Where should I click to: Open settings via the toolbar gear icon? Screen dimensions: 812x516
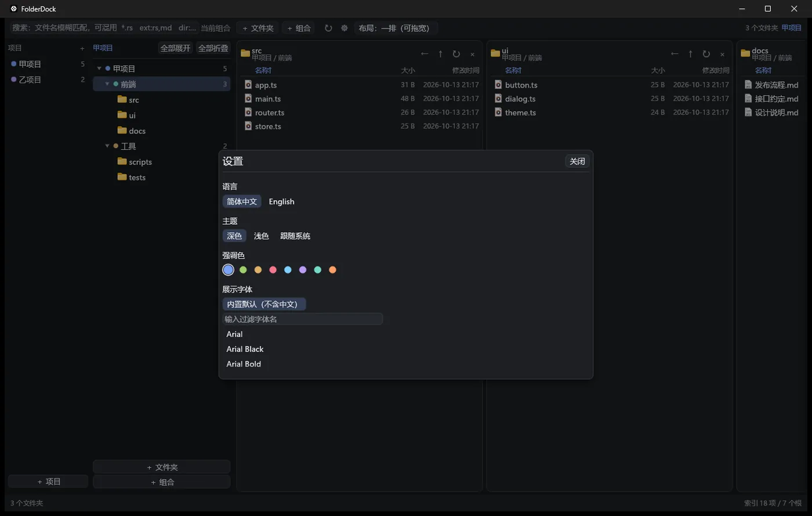tap(344, 28)
